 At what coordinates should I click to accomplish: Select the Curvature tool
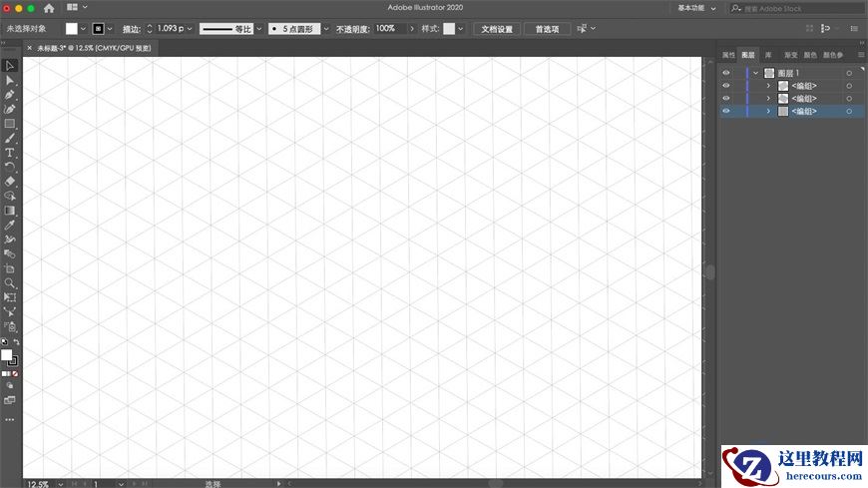pyautogui.click(x=9, y=109)
